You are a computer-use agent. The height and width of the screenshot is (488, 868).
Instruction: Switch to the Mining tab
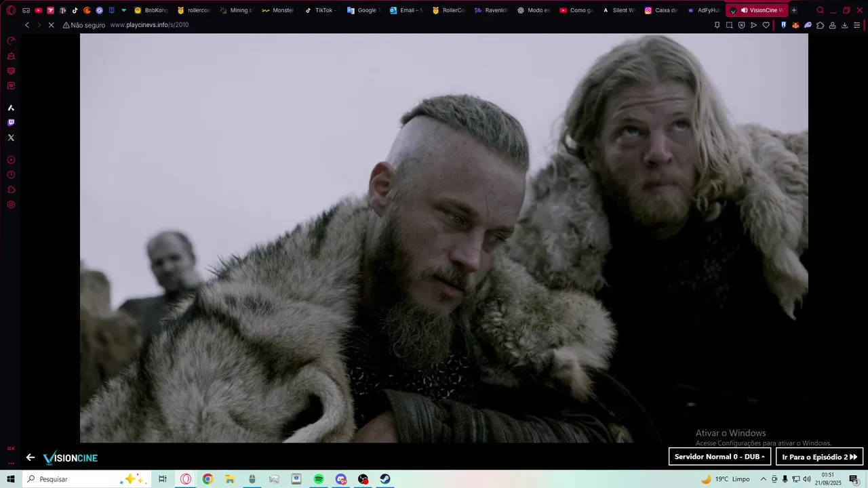(236, 10)
